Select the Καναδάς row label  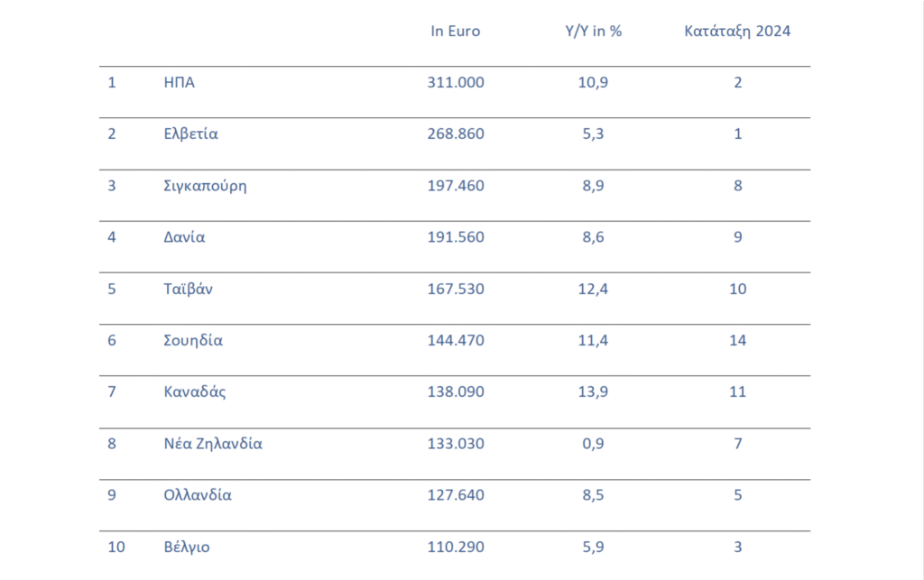pyautogui.click(x=195, y=392)
